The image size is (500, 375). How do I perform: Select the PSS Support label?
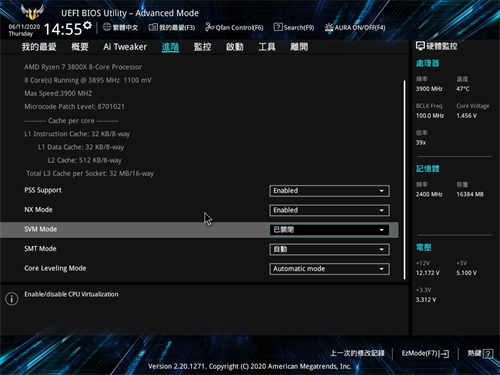click(x=43, y=190)
